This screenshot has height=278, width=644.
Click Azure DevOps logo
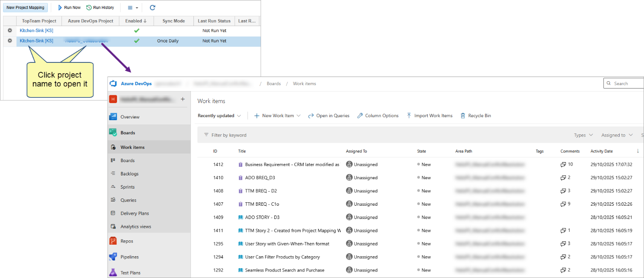[114, 84]
